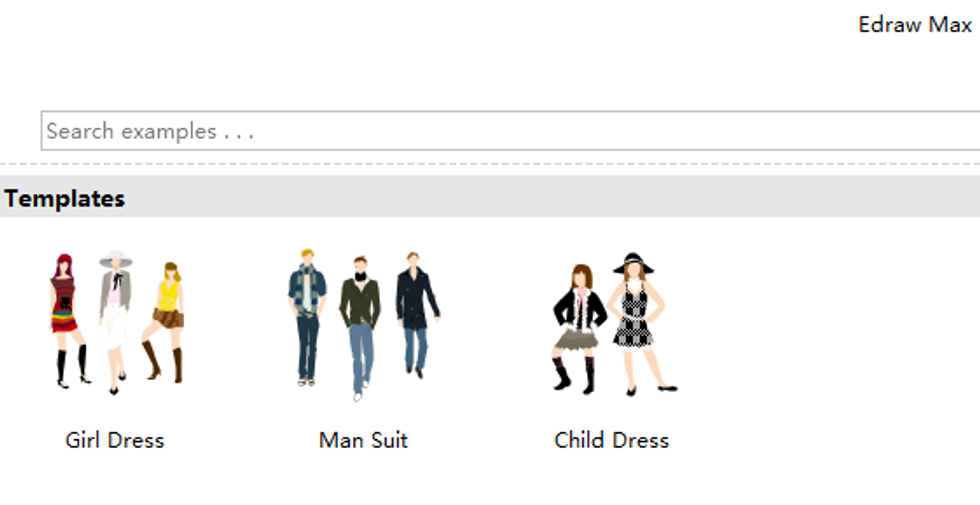980x505 pixels.
Task: Open the Child Dress template thumbnail
Action: (614, 324)
